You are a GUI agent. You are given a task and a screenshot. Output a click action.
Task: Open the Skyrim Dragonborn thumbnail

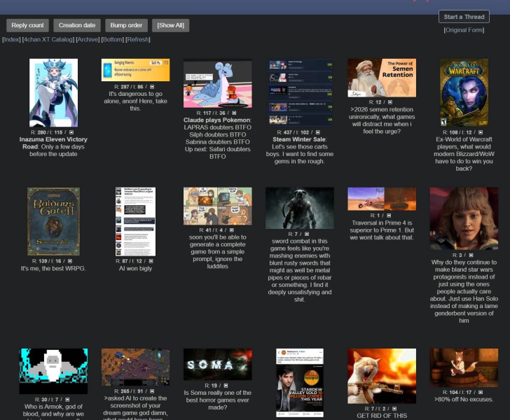[x=300, y=208]
